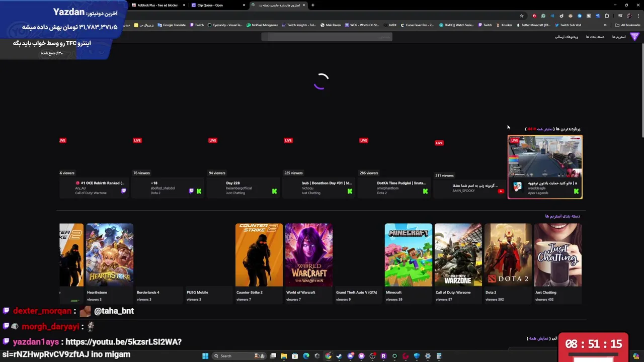Viewport: 644px width, 362px height.
Task: Open Microsoft Edge from the taskbar
Action: 306,356
